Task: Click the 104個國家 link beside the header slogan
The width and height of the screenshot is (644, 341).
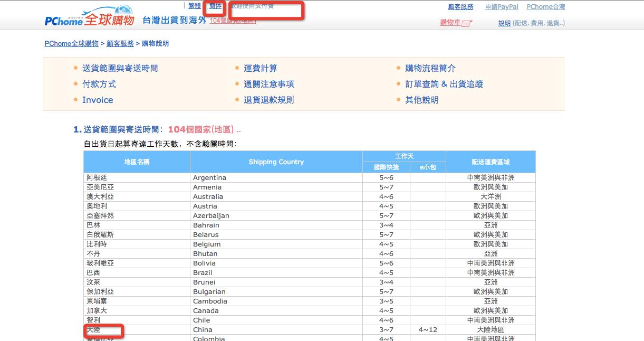Action: (x=232, y=21)
